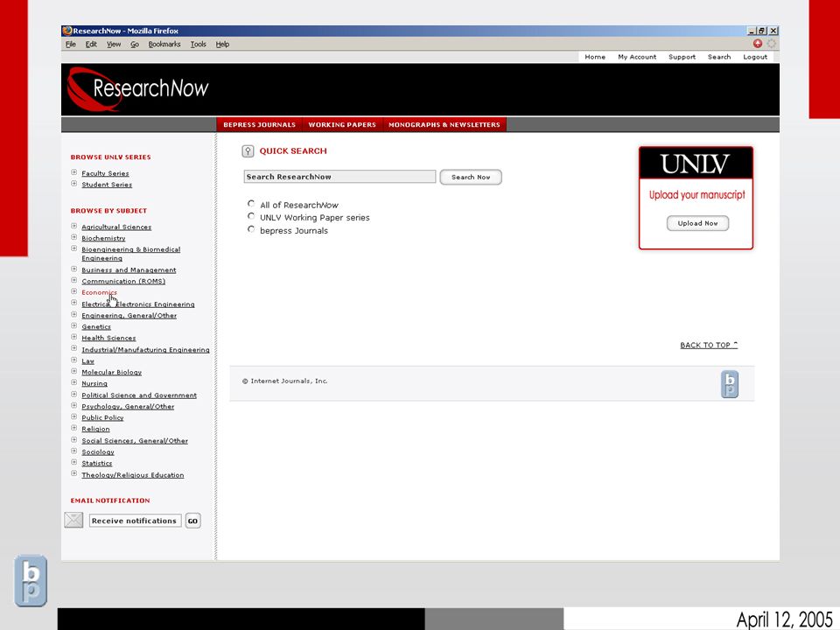Select the All of ResearchNow radio option
840x630 pixels.
pos(251,204)
